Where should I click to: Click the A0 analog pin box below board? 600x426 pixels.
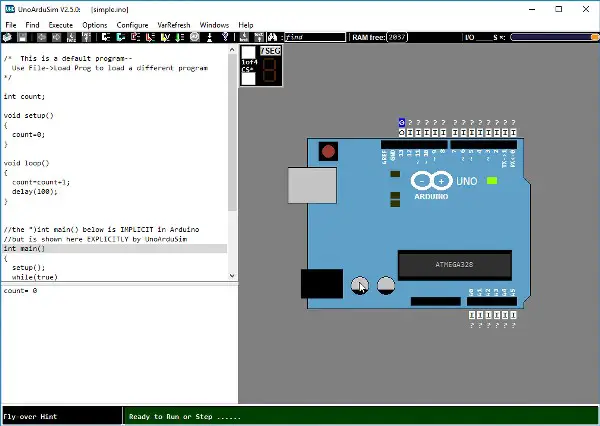point(472,315)
